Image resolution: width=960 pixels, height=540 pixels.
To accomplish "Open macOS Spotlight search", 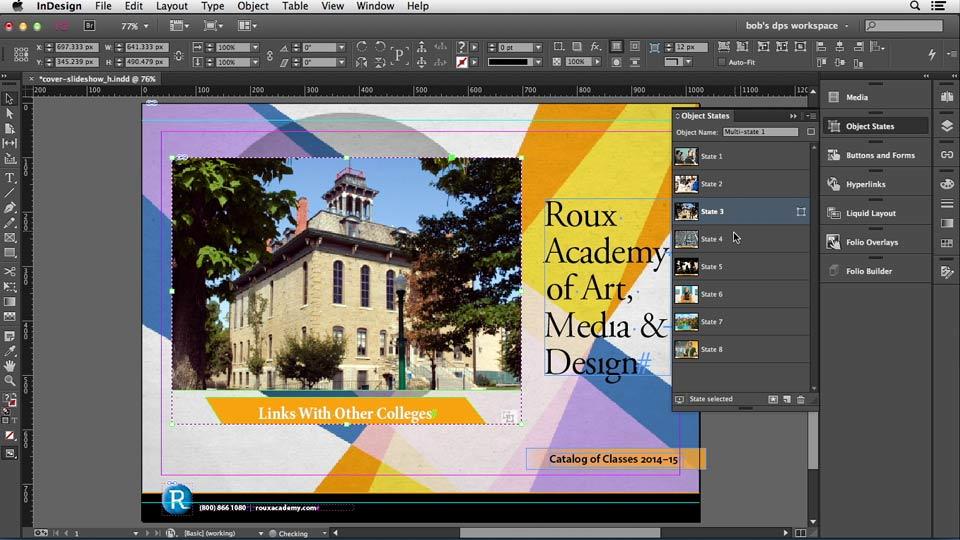I will (x=915, y=6).
